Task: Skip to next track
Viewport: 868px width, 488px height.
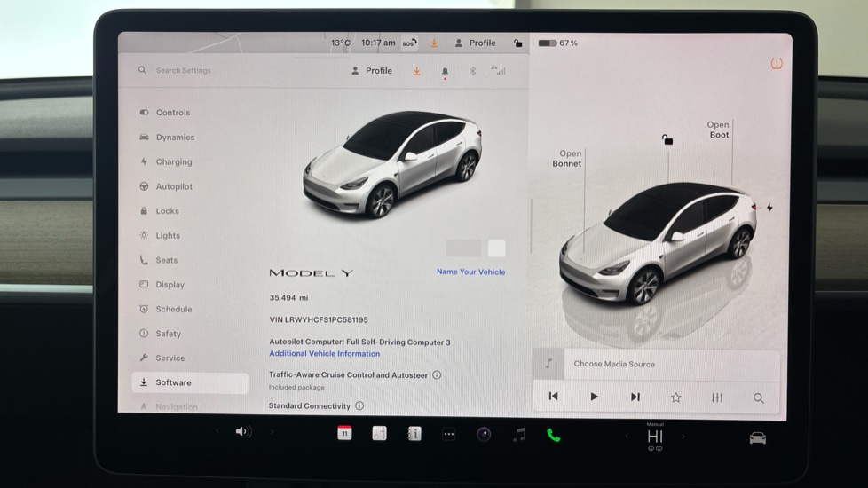Action: coord(635,397)
